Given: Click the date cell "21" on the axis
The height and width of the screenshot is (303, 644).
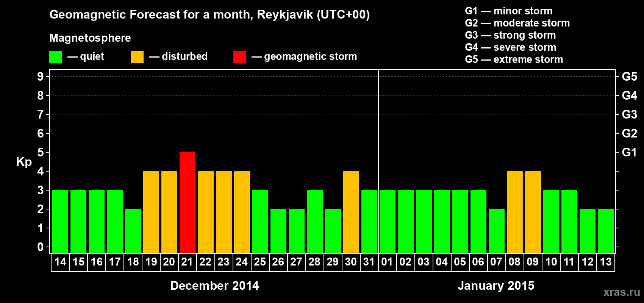Looking at the screenshot, I should pos(187,262).
